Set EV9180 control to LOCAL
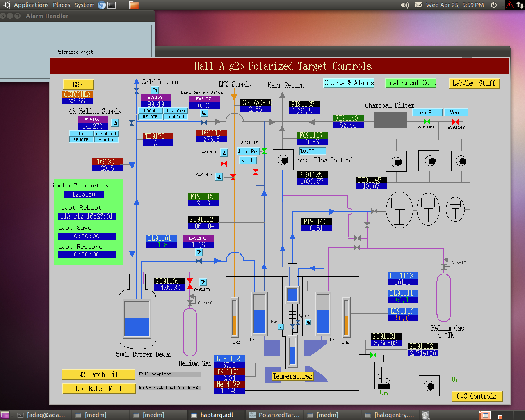 coord(81,134)
